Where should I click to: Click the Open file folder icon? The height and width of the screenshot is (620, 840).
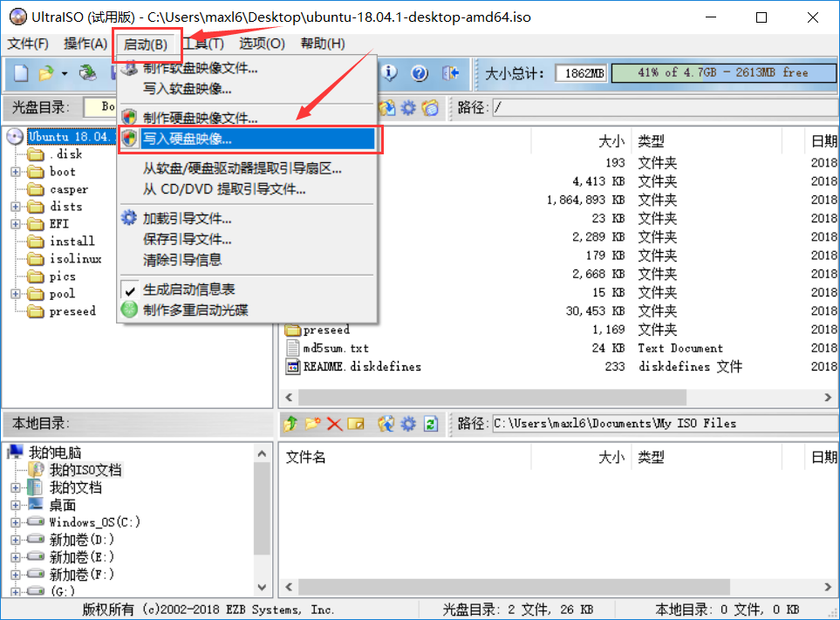(46, 73)
